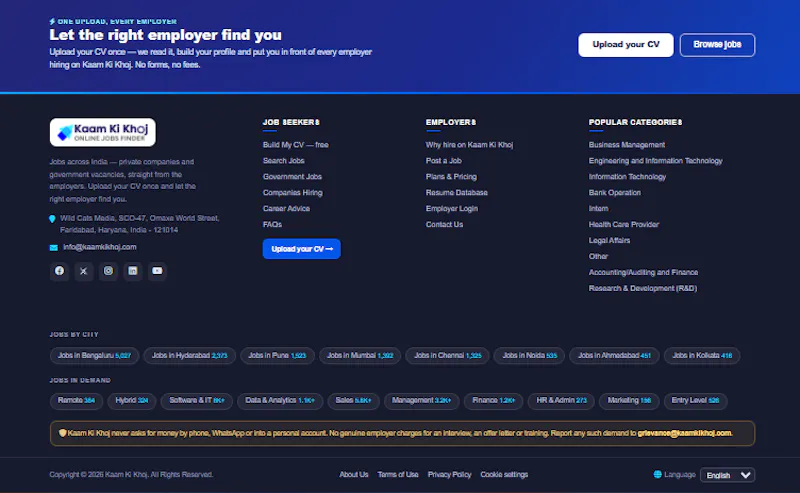The width and height of the screenshot is (800, 493).
Task: Select the Data & Analytics chip
Action: pyautogui.click(x=280, y=401)
